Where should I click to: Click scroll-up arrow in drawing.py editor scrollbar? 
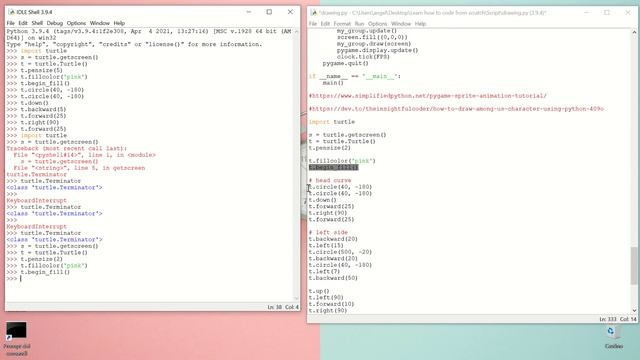pyautogui.click(x=634, y=32)
